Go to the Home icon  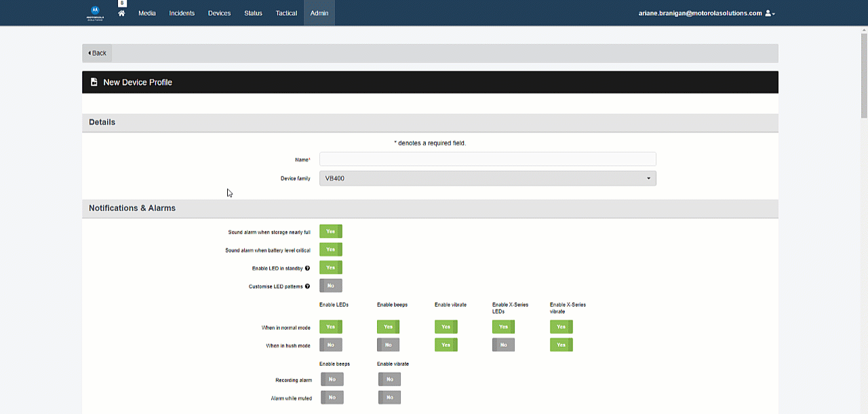click(121, 14)
